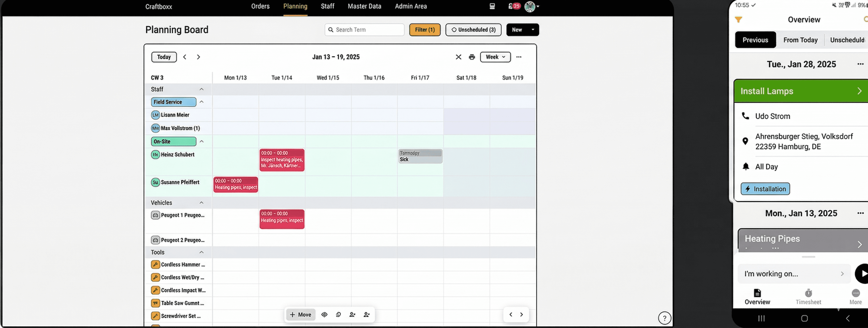This screenshot has height=328, width=868.
Task: Switch to From Today tab on phone
Action: point(800,40)
